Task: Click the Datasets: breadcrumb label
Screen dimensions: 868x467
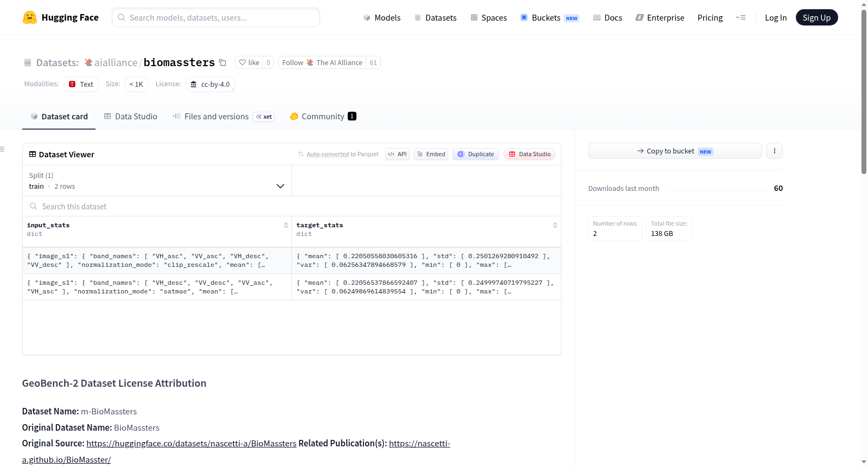Action: point(57,62)
